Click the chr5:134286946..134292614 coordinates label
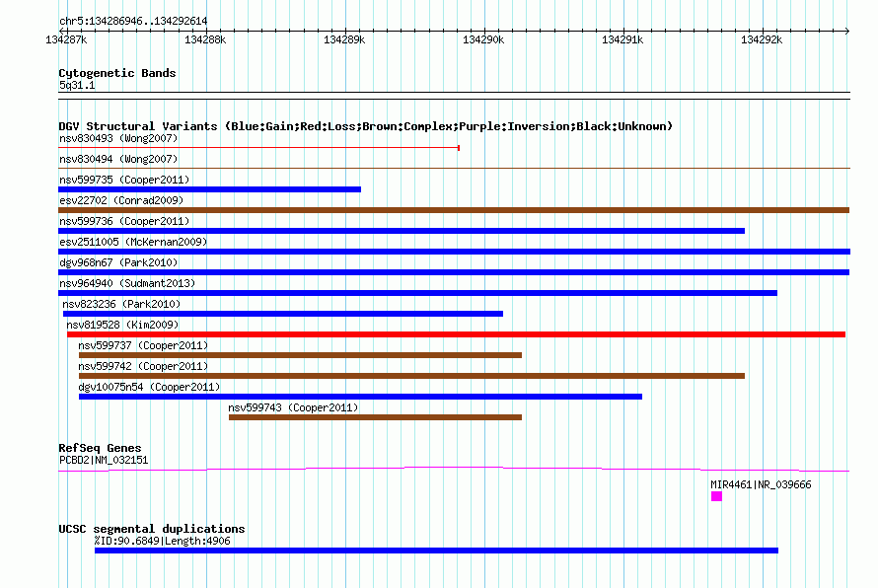878x588 pixels. click(133, 21)
